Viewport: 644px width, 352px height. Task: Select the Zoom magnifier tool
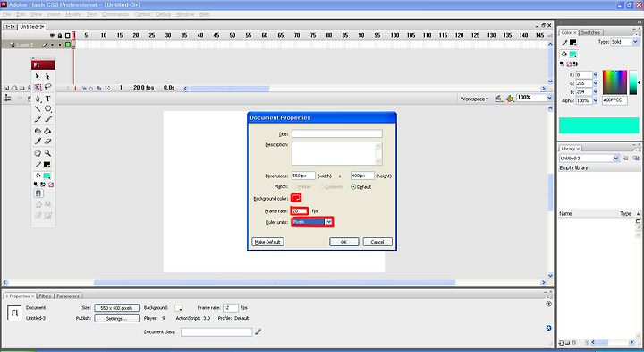click(47, 153)
